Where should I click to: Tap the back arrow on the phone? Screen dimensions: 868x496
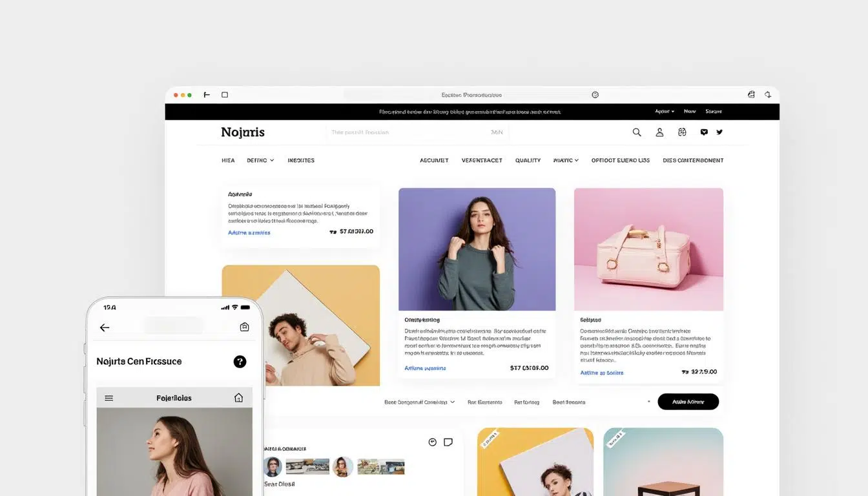[x=105, y=327]
